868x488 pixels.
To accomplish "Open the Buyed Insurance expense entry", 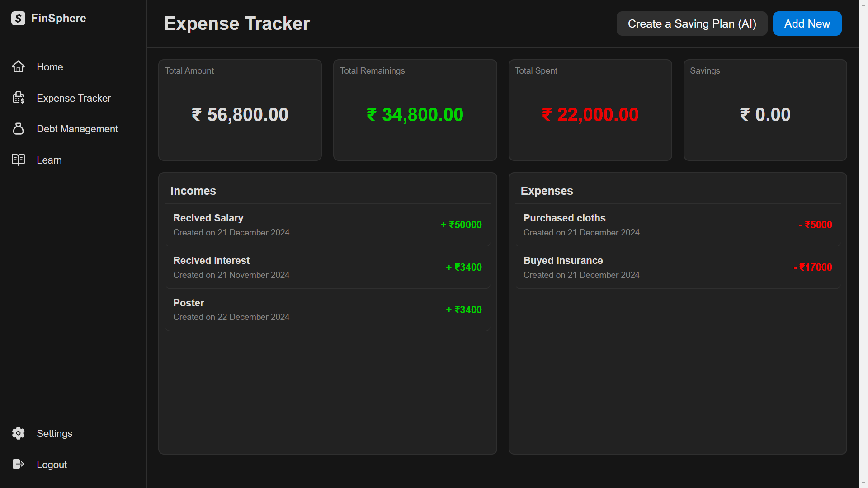I will pos(677,267).
